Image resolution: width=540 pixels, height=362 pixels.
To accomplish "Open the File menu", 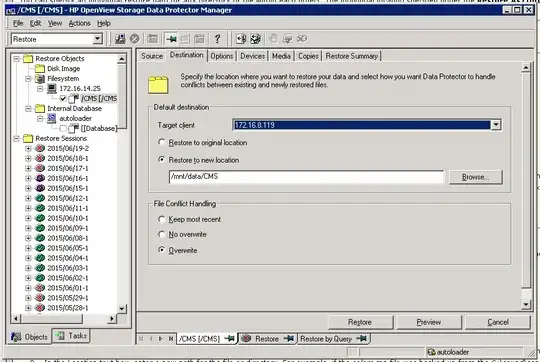I will [18, 23].
